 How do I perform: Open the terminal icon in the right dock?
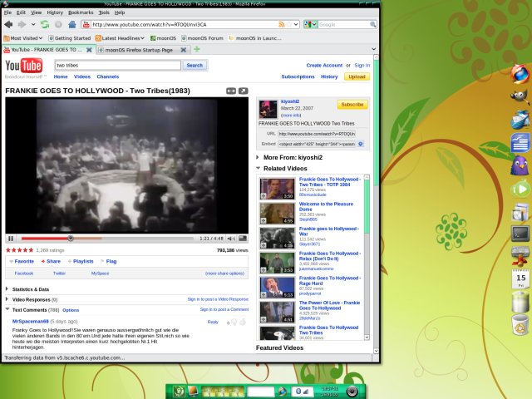(520, 234)
